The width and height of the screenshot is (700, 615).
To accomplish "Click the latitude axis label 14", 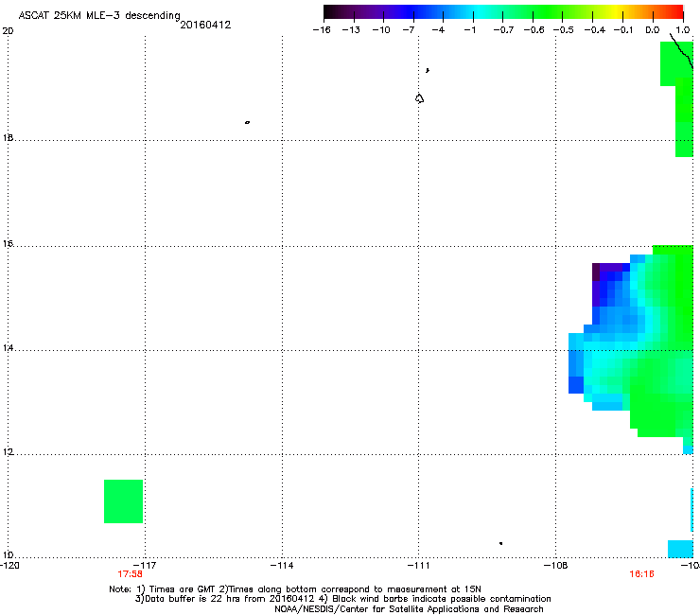I will click(8, 347).
